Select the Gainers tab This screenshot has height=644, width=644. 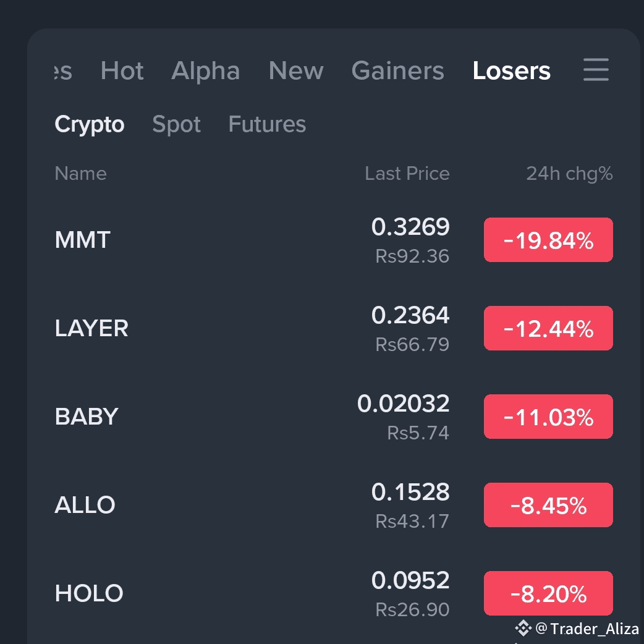click(397, 70)
